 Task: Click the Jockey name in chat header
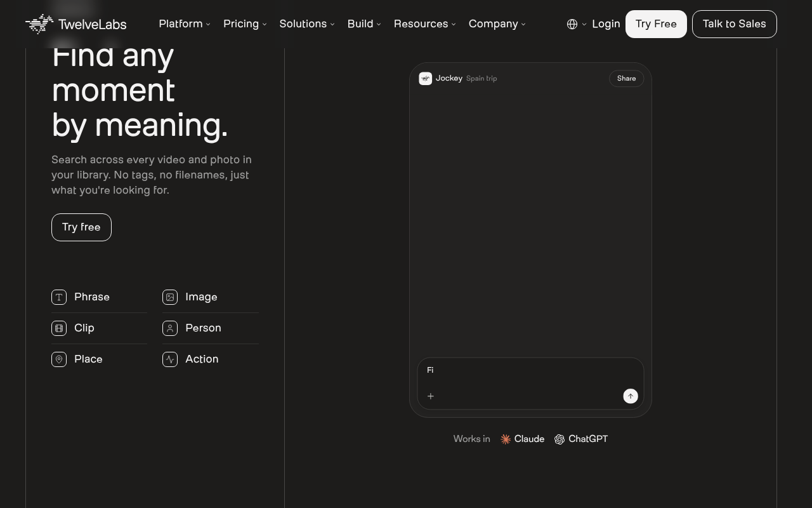point(449,78)
